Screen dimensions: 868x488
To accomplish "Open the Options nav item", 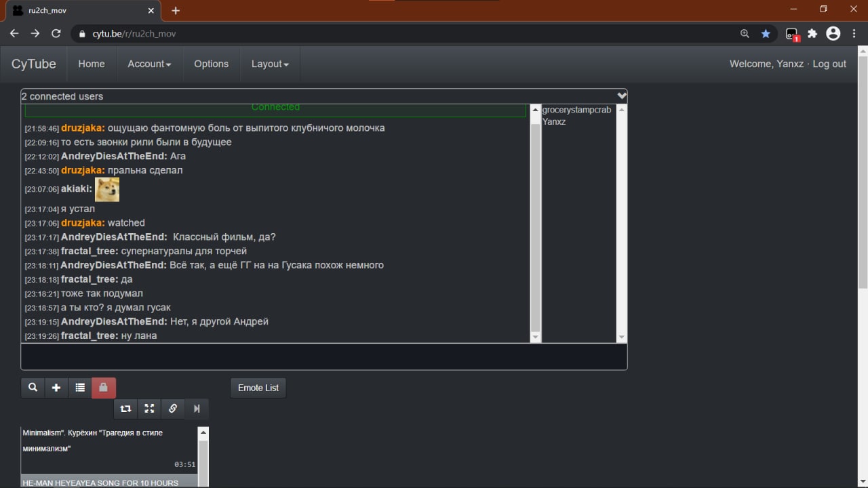I will click(212, 64).
